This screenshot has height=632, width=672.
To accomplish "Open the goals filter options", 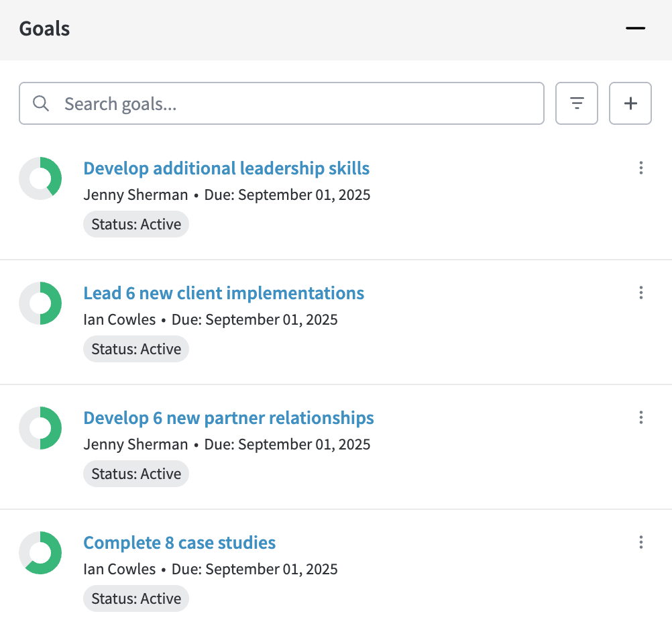I will [x=577, y=103].
